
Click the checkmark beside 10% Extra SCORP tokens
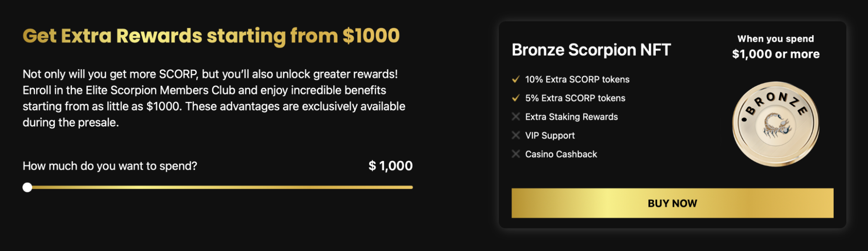[516, 79]
